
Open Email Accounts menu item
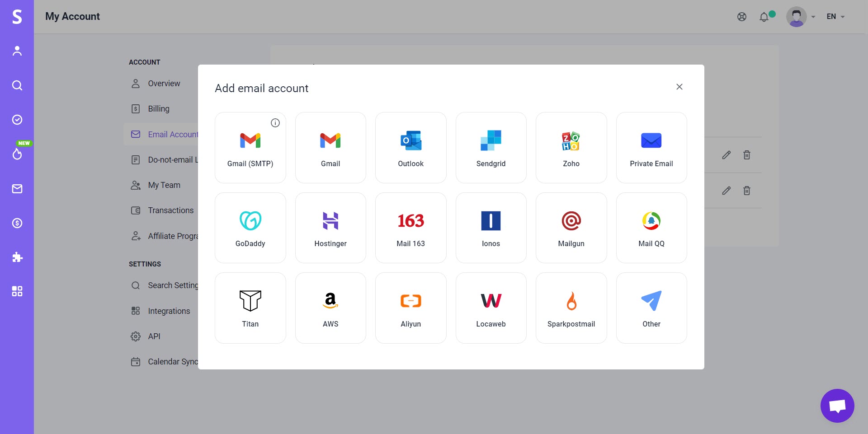point(161,134)
